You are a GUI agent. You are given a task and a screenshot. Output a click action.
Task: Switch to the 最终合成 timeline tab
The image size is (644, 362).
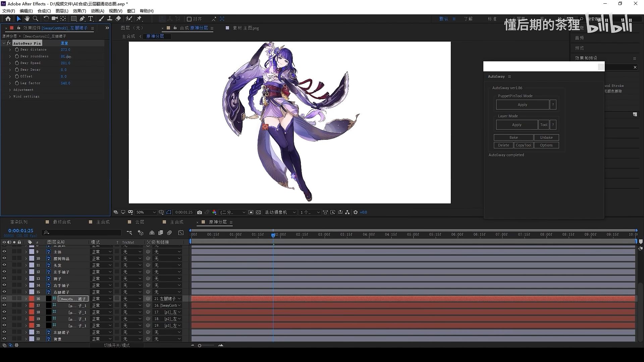[x=62, y=222]
